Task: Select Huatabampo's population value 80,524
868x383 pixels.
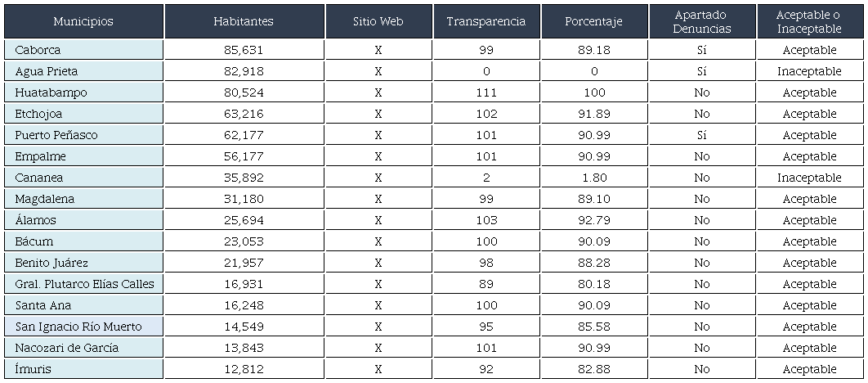Action: (244, 92)
